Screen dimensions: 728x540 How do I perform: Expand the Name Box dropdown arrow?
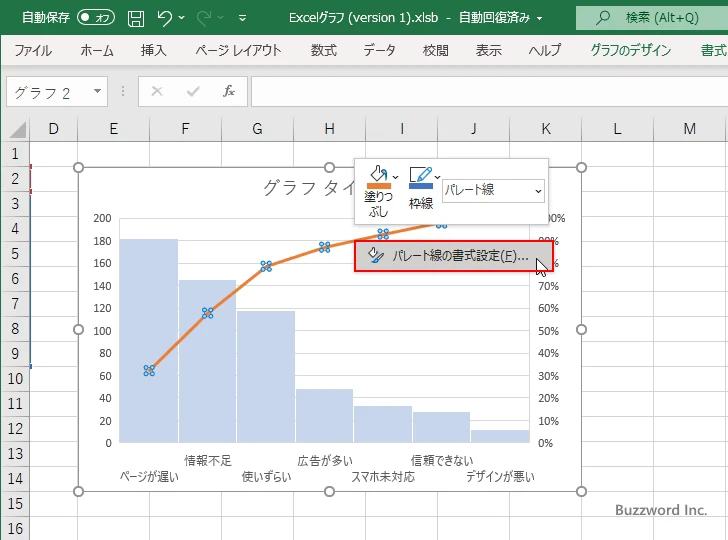tap(98, 91)
